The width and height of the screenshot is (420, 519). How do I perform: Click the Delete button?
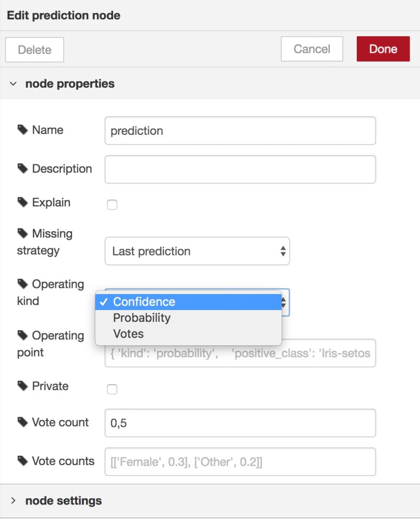click(x=35, y=50)
